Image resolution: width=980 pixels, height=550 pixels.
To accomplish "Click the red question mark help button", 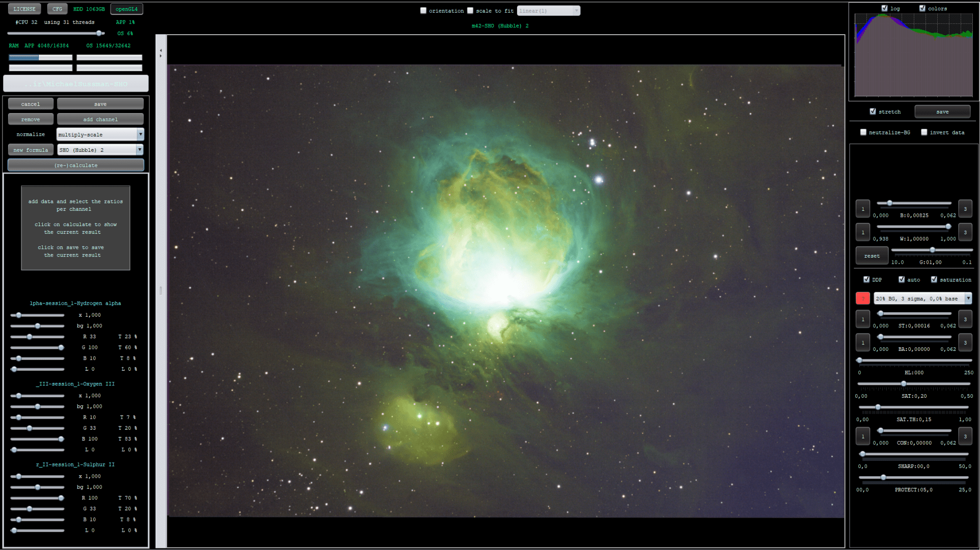I will click(x=862, y=298).
